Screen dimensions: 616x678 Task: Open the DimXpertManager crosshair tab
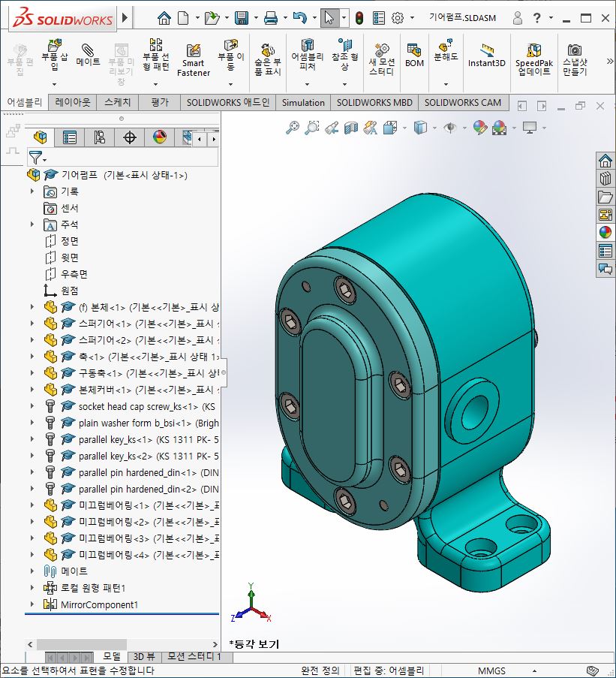pyautogui.click(x=130, y=137)
